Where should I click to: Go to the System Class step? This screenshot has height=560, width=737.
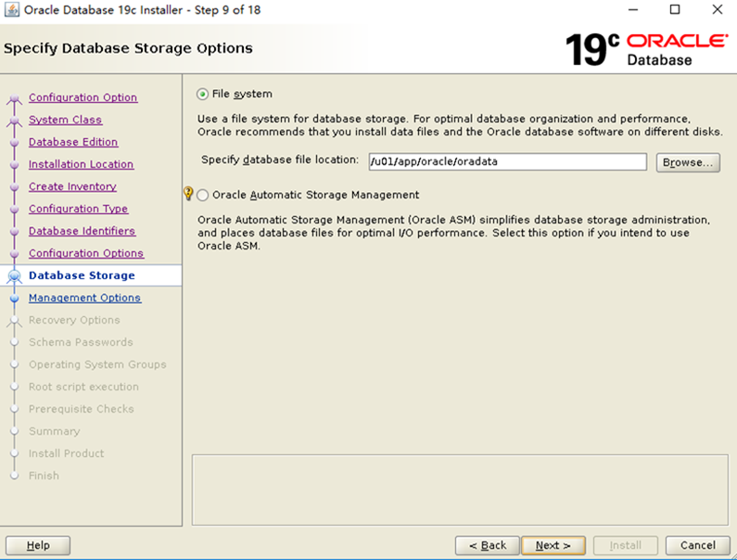tap(65, 120)
